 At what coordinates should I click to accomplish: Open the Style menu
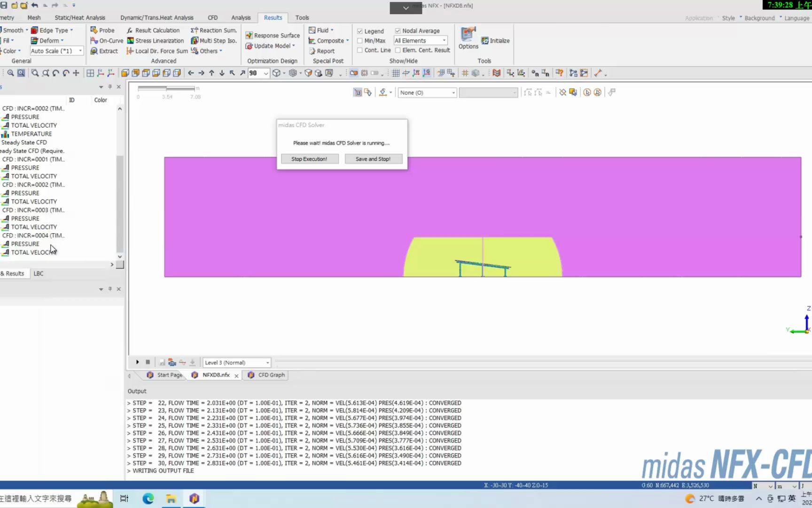coord(728,18)
